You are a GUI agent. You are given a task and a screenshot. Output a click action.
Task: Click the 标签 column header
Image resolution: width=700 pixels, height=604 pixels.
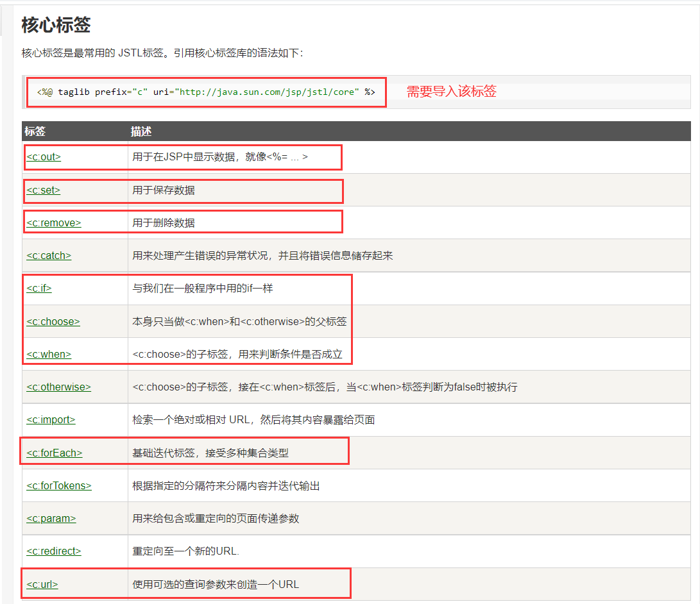(x=35, y=131)
